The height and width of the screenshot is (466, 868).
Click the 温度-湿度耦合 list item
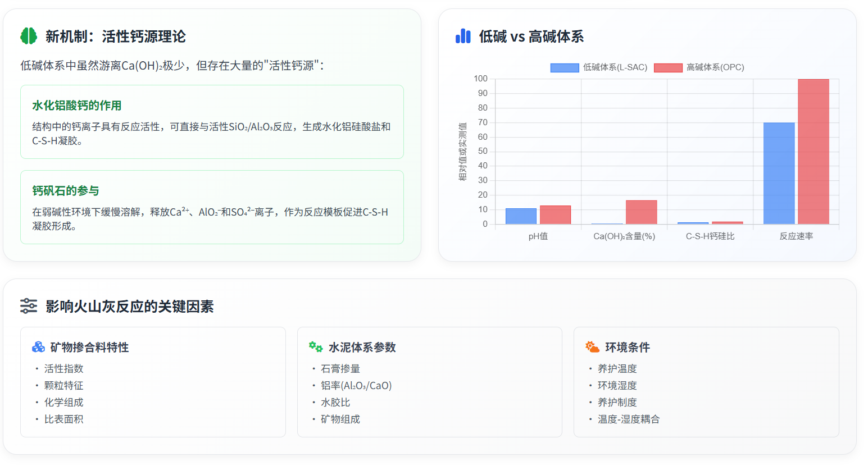point(628,419)
